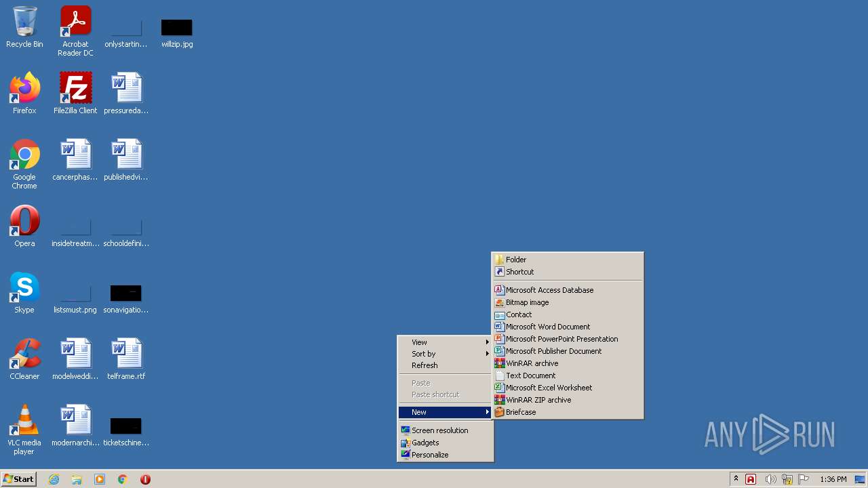Select the pressureda... Word document
The width and height of the screenshot is (868, 488).
126,94
